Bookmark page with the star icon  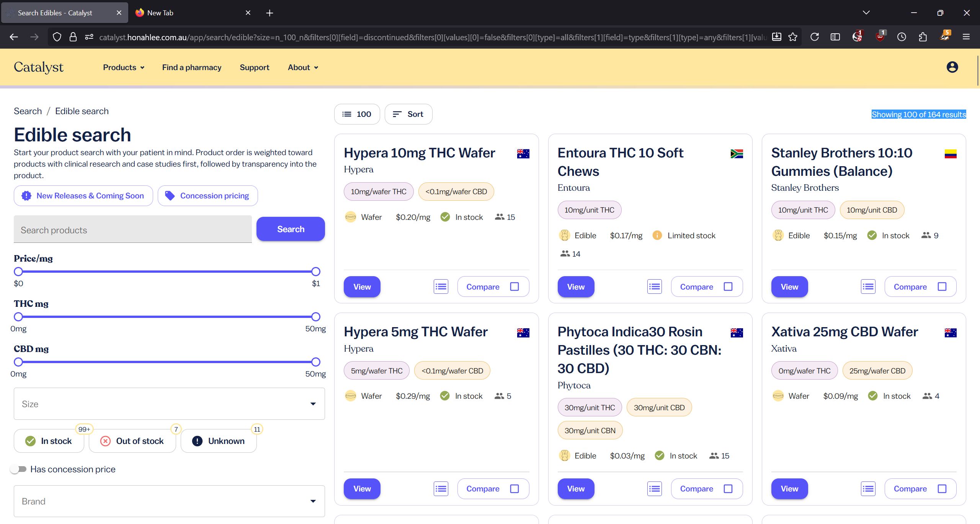pyautogui.click(x=793, y=37)
